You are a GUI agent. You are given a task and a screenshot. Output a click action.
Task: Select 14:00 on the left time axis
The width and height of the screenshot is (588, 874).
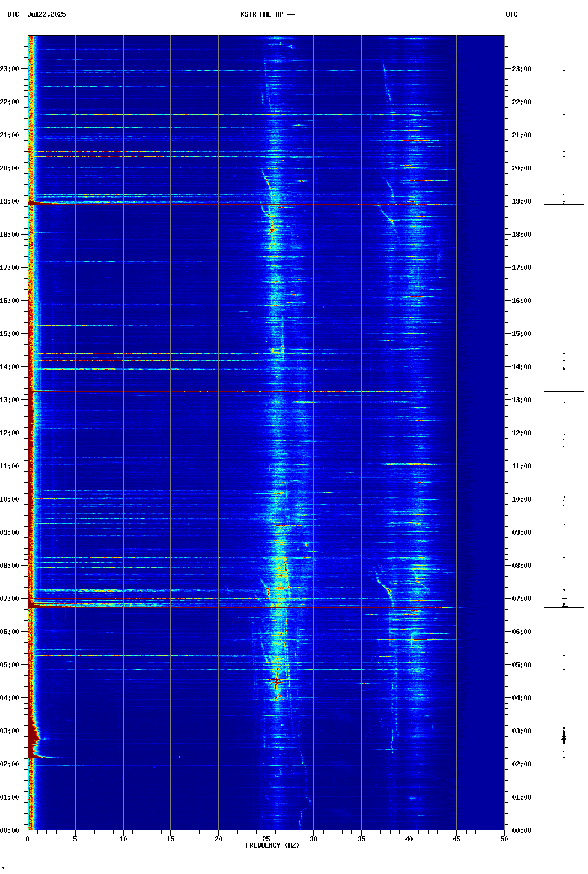pyautogui.click(x=9, y=367)
